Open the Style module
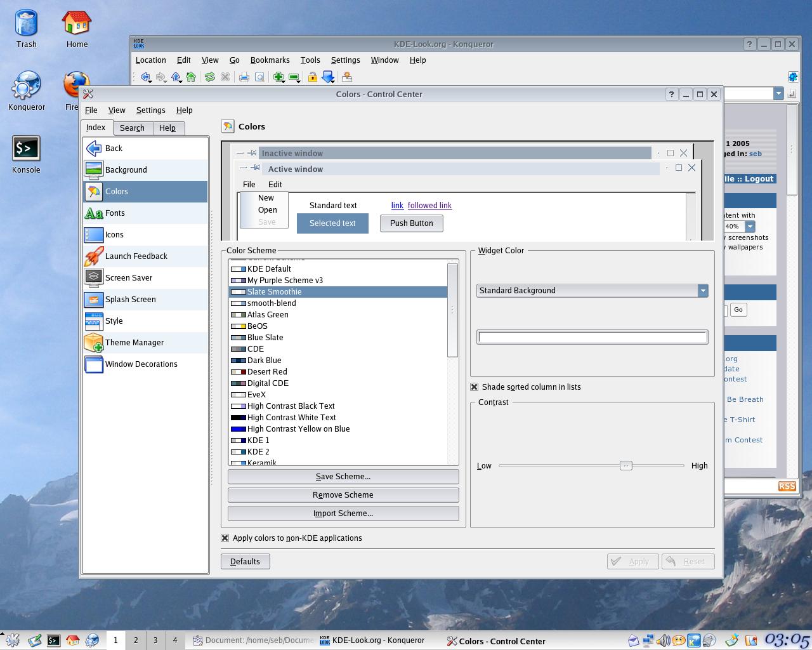The width and height of the screenshot is (812, 650). [x=146, y=321]
